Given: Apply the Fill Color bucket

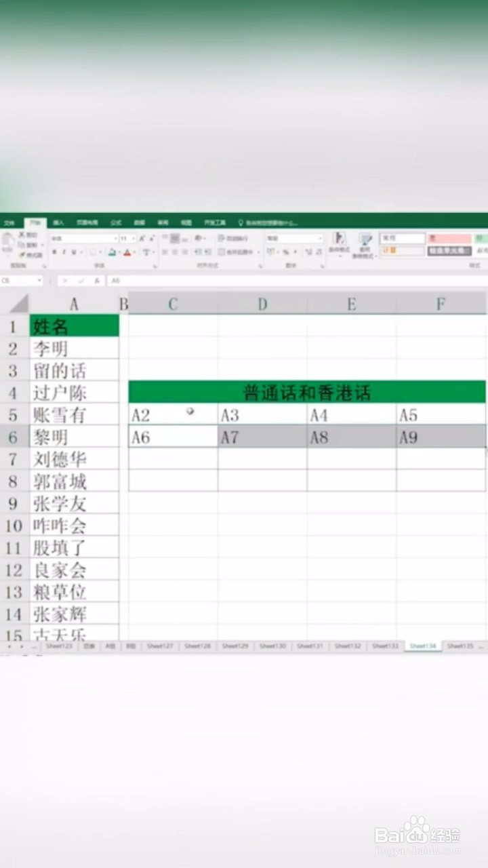Looking at the screenshot, I should 113,252.
